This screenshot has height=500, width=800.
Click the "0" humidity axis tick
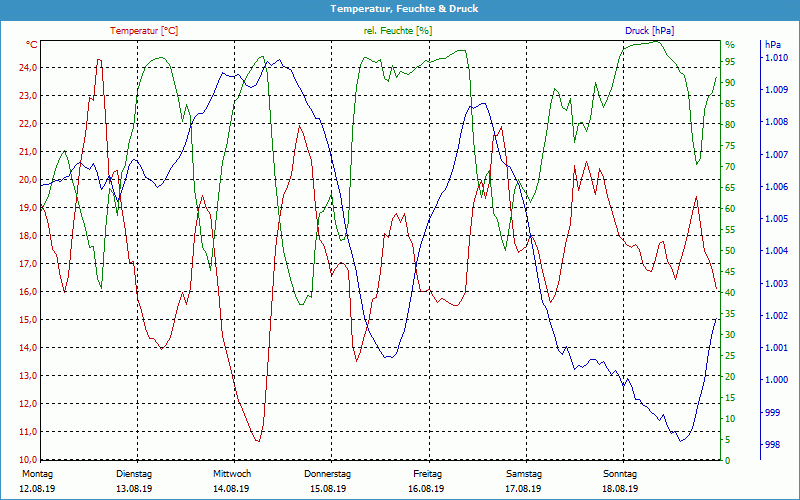tap(728, 460)
